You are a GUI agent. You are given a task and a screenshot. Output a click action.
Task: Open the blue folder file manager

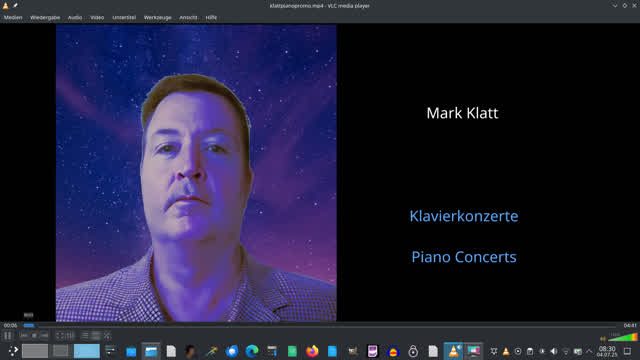pos(131,351)
